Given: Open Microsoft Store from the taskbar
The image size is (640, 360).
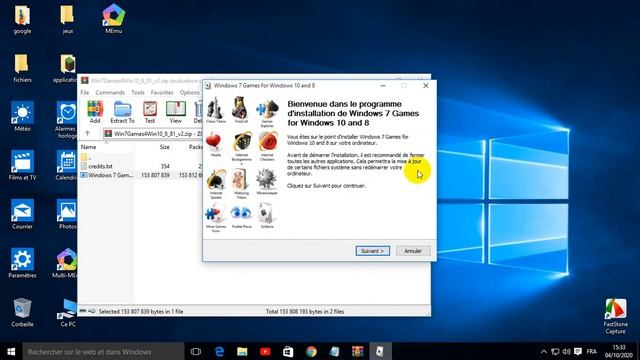Looking at the screenshot, I should point(288,351).
